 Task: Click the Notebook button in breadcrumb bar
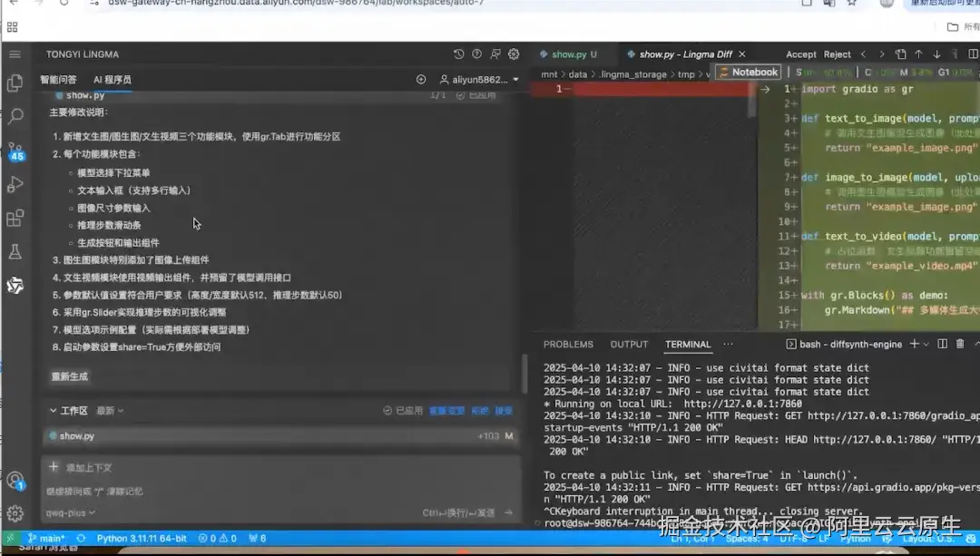pyautogui.click(x=748, y=72)
